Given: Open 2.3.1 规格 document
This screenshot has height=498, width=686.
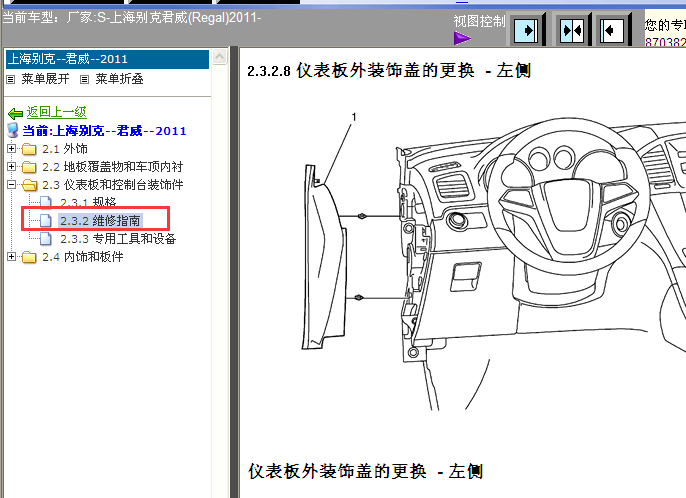Looking at the screenshot, I should pos(88,203).
